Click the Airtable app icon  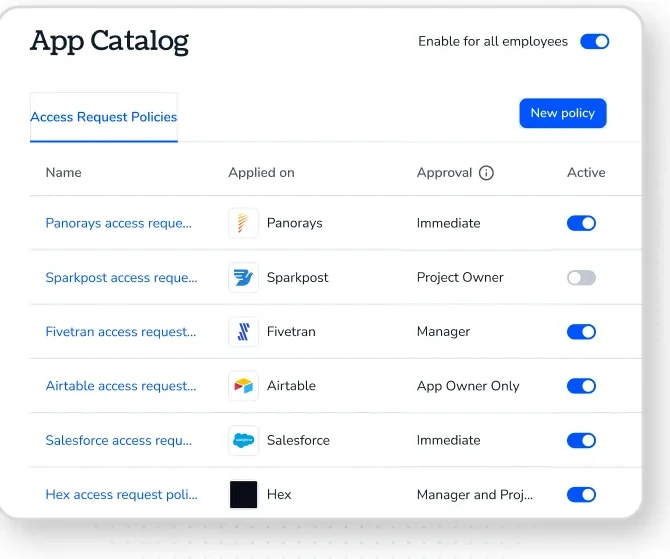243,386
